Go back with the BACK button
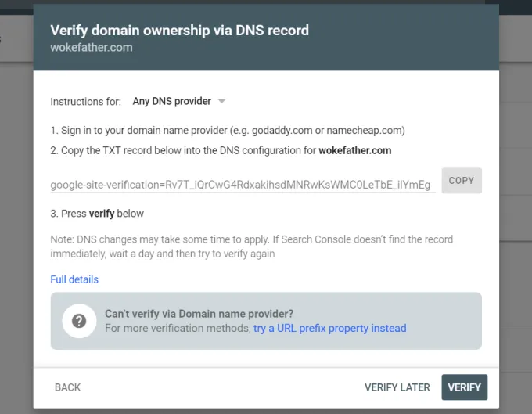532x414 pixels. tap(67, 387)
